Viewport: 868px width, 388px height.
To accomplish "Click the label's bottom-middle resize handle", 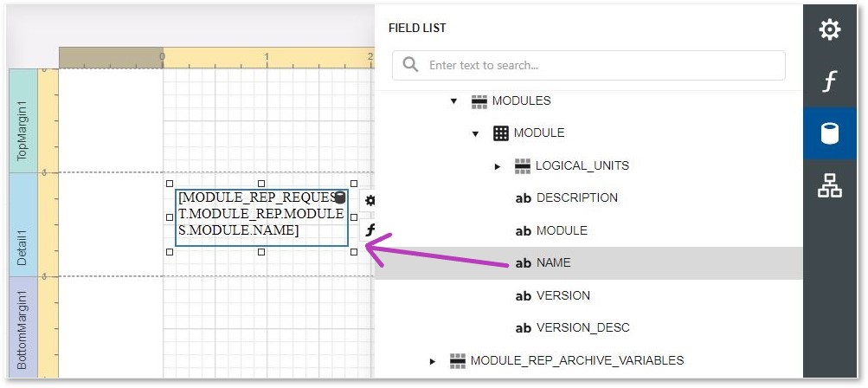I will point(261,252).
